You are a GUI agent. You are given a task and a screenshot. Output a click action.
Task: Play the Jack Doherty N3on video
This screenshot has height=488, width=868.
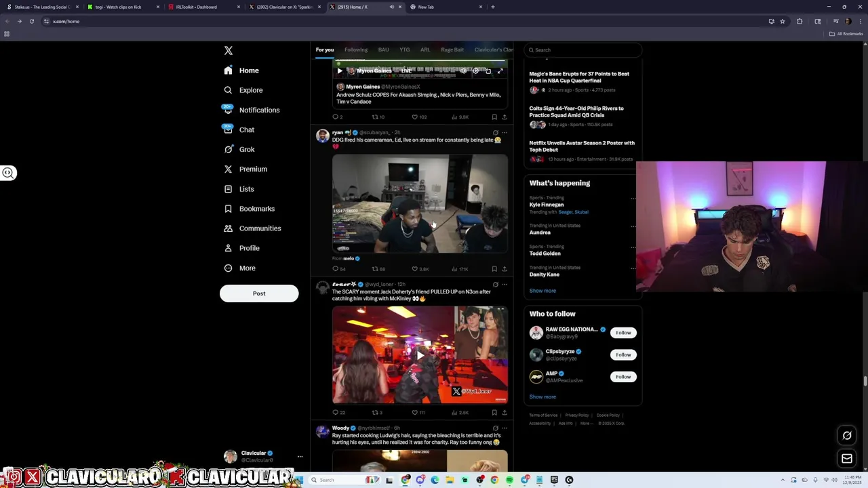420,355
